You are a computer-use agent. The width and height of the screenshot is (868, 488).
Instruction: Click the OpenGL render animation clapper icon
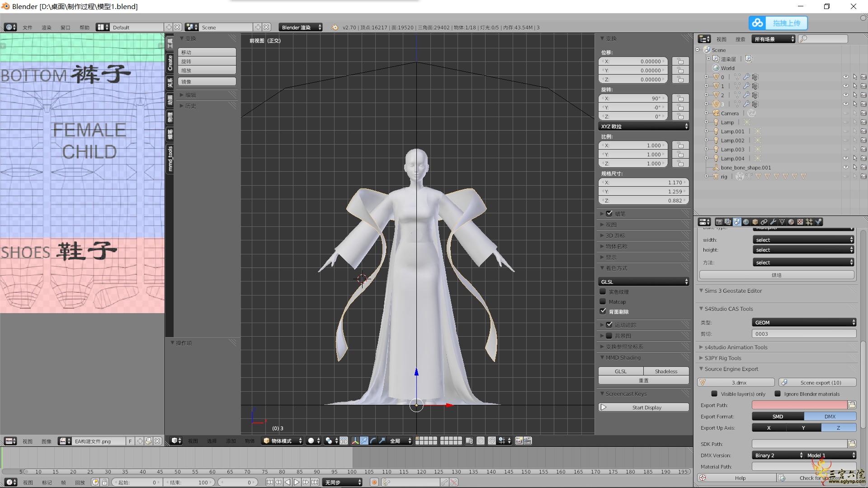528,441
